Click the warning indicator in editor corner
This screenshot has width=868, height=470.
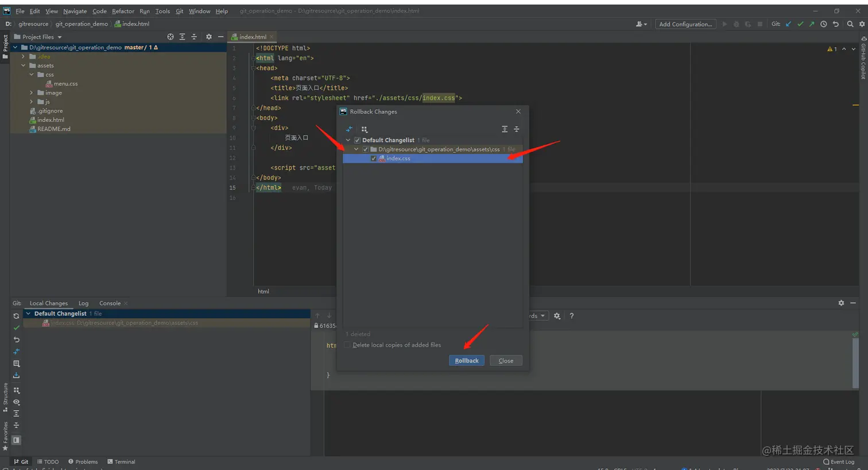click(832, 49)
